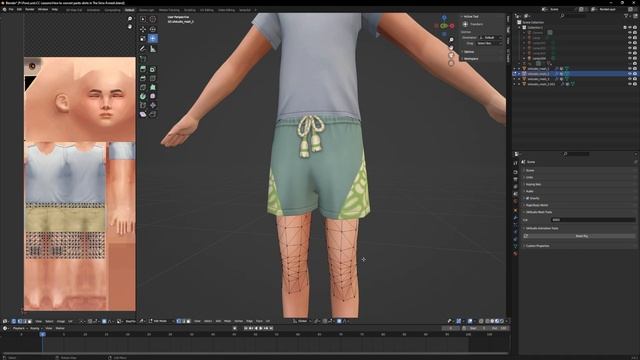Choose the Loop Cut tool
Image resolution: width=640 pixels, height=360 pixels.
pos(153,78)
